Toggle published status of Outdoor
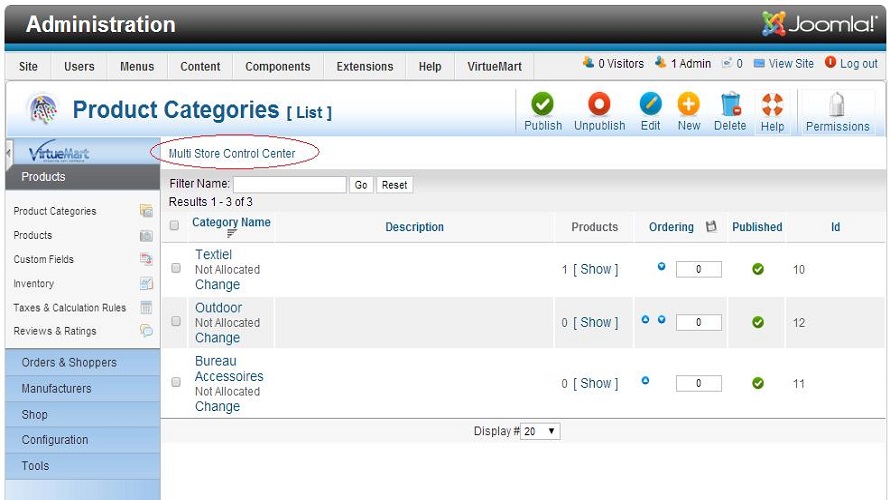 pos(758,322)
